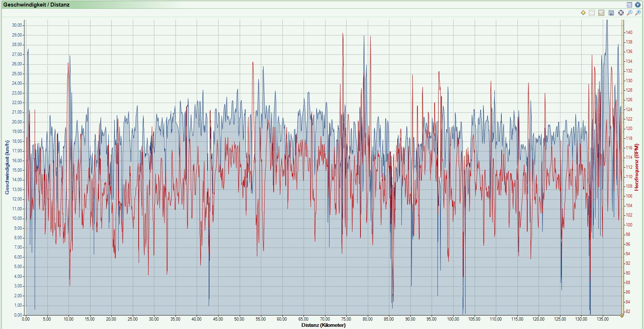Toggle the dashed gridlines icon

tap(592, 13)
